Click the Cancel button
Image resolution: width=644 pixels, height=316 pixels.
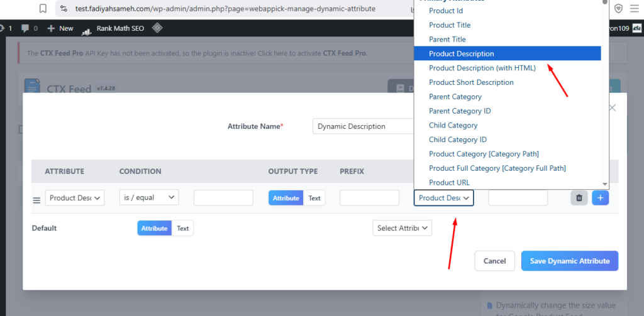494,261
